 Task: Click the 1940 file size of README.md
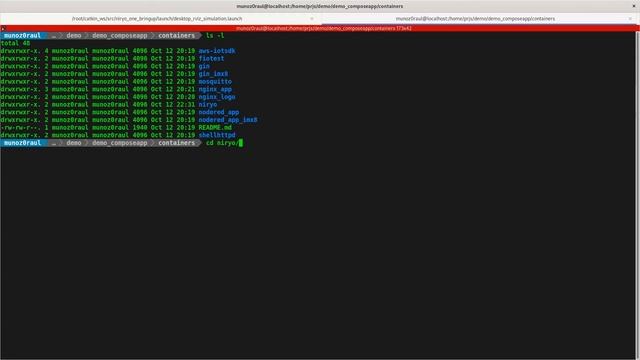click(140, 128)
